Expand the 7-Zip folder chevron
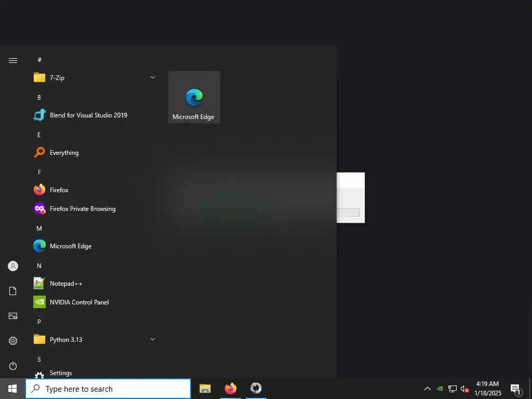Viewport: 532px width, 399px height. point(153,78)
